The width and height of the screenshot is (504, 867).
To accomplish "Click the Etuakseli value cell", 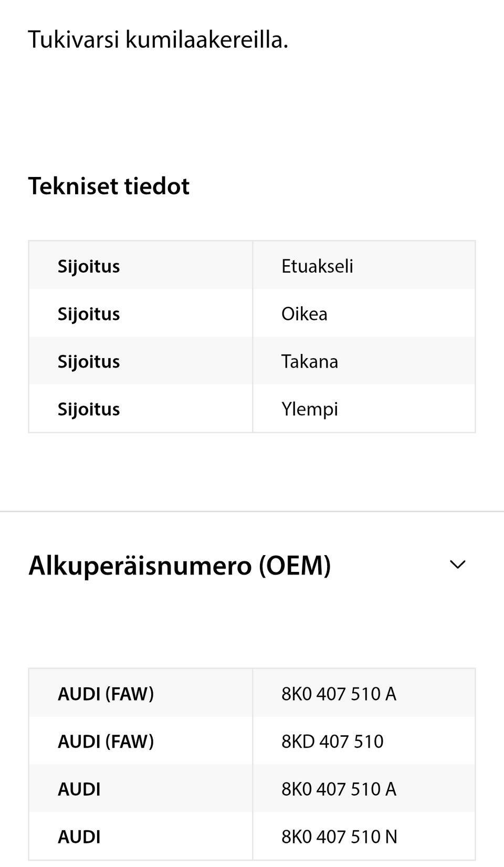I will pyautogui.click(x=317, y=266).
